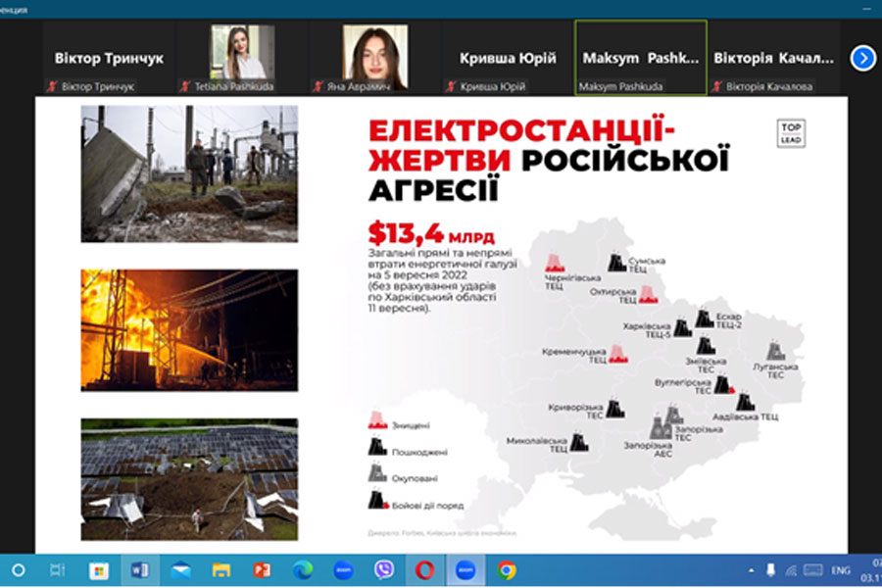Click Віктор Тринчук participant tile
The height and width of the screenshot is (588, 882).
[109, 58]
